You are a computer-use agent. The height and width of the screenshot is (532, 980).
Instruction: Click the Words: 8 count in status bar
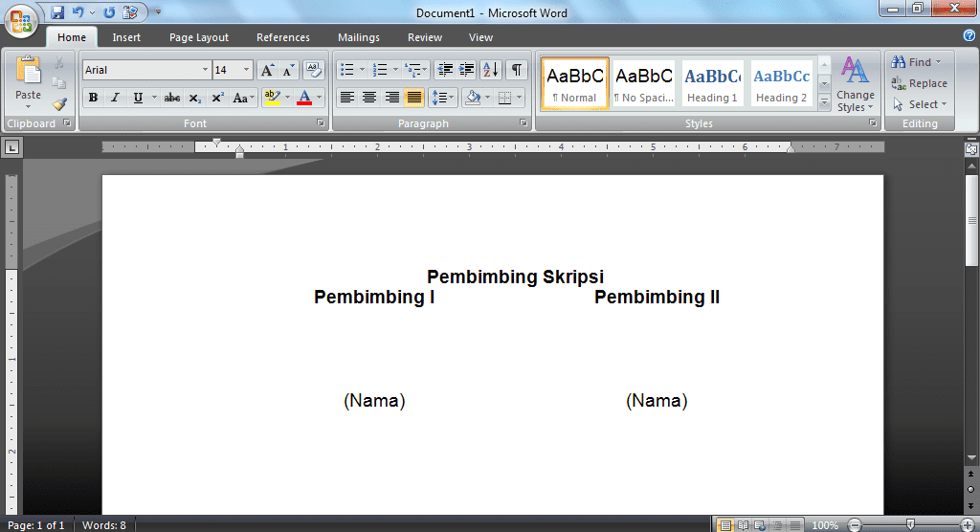point(104,525)
